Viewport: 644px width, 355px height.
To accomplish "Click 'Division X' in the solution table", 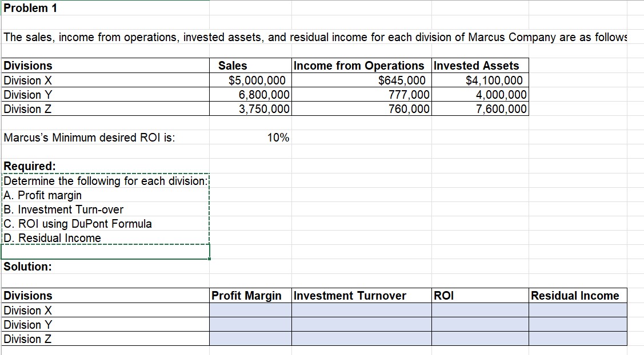I will click(x=105, y=310).
